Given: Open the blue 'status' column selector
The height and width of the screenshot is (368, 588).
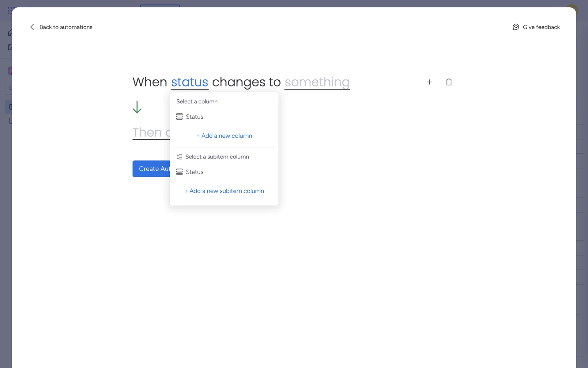Looking at the screenshot, I should point(190,82).
